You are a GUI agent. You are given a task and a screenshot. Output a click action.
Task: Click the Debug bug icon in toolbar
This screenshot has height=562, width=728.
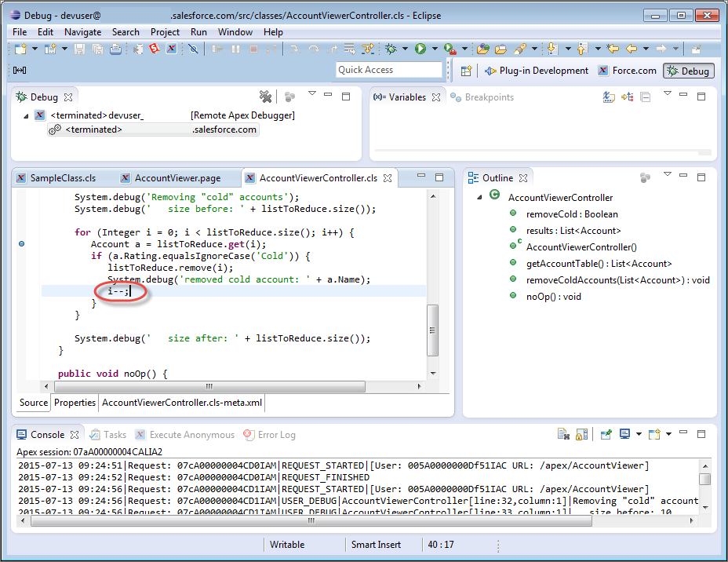(x=391, y=49)
